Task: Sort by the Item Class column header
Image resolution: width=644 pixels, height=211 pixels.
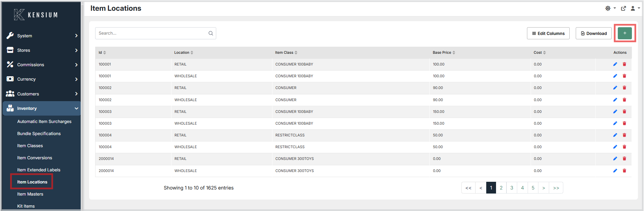Action: 286,52
